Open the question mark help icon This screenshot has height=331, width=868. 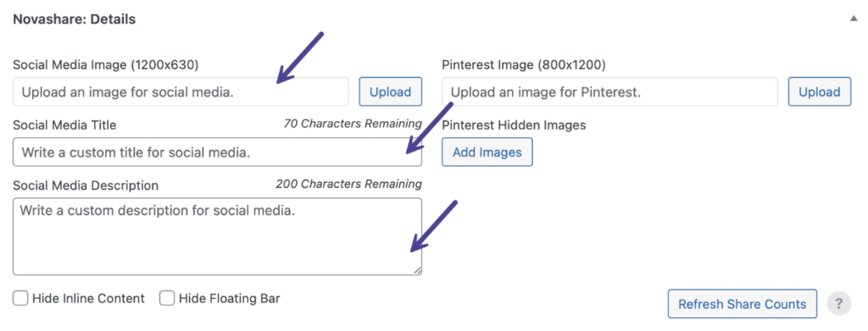[839, 303]
